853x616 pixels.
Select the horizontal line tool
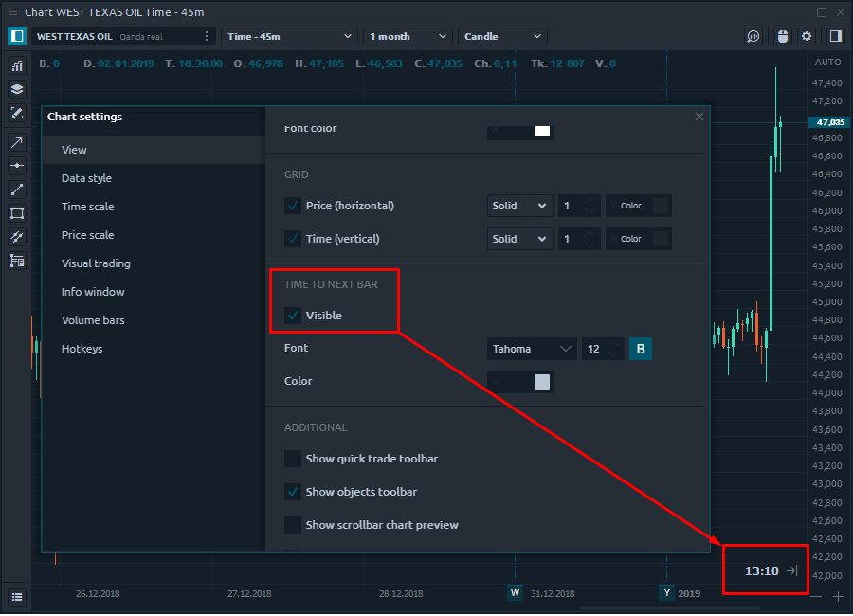17,166
